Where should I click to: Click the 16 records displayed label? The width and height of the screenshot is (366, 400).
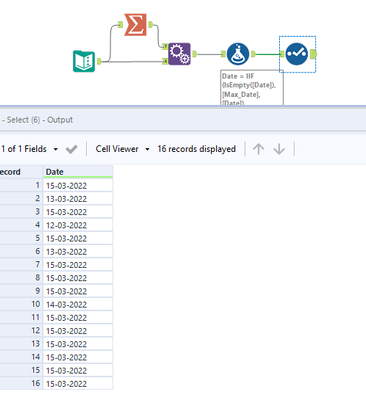point(197,149)
